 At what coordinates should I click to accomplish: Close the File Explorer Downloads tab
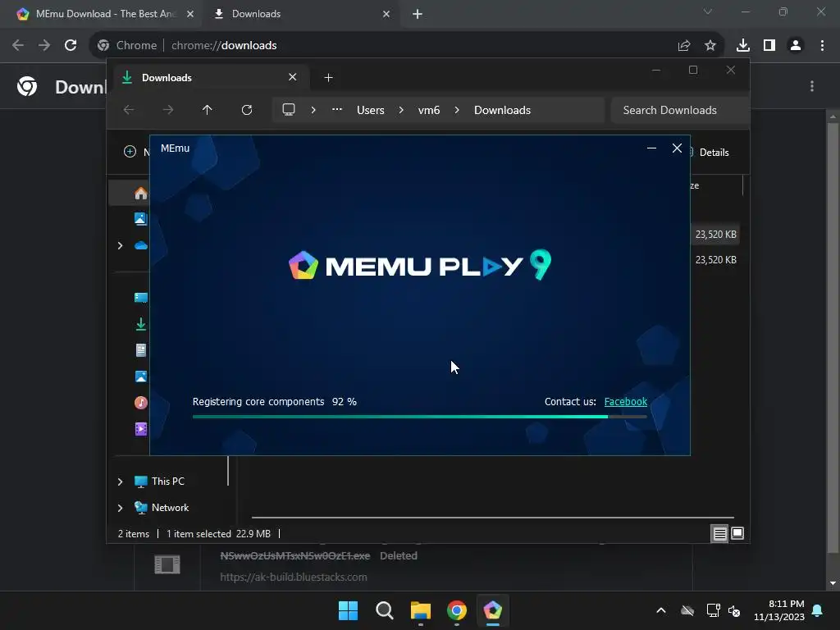[x=293, y=77]
